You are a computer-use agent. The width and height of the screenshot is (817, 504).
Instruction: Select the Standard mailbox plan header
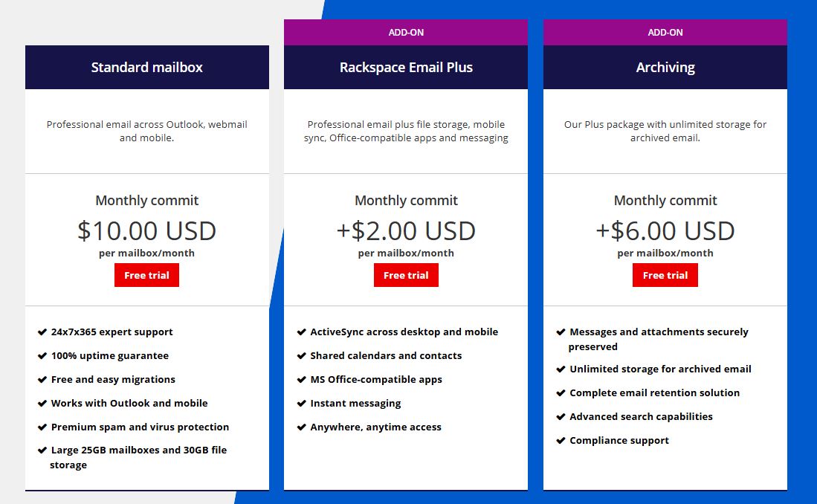pos(146,67)
